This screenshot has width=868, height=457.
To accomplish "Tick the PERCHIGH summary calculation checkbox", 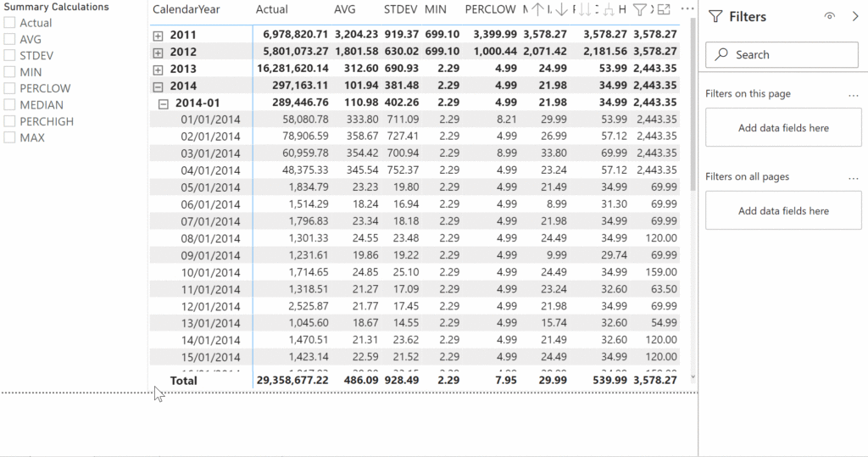I will (x=9, y=121).
